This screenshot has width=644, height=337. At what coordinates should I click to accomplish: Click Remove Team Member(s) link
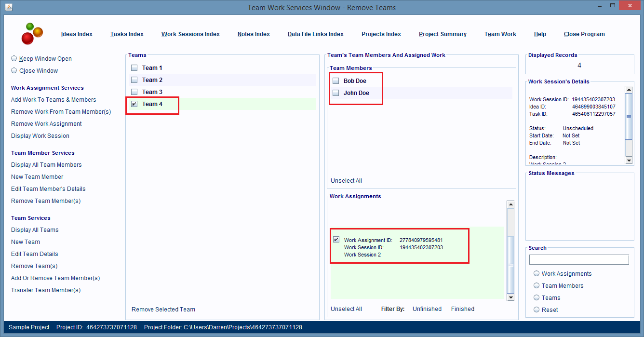(46, 201)
